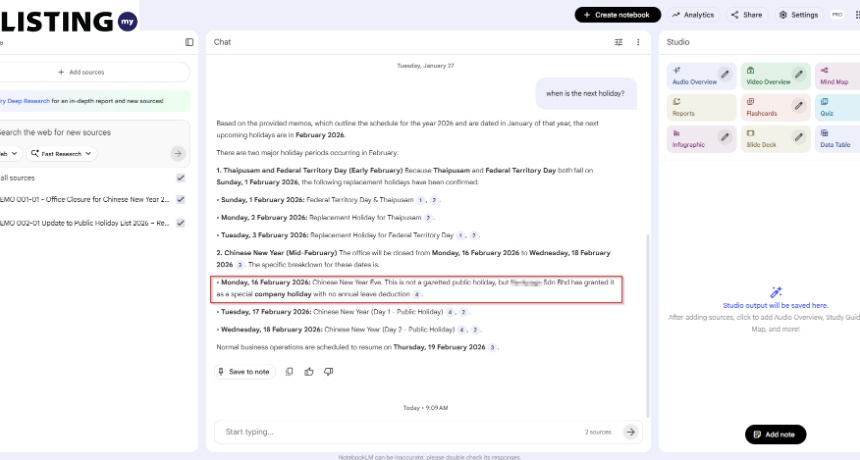Open the Update to Public Holiday List 2026 source
The height and width of the screenshot is (460, 860).
(x=84, y=223)
